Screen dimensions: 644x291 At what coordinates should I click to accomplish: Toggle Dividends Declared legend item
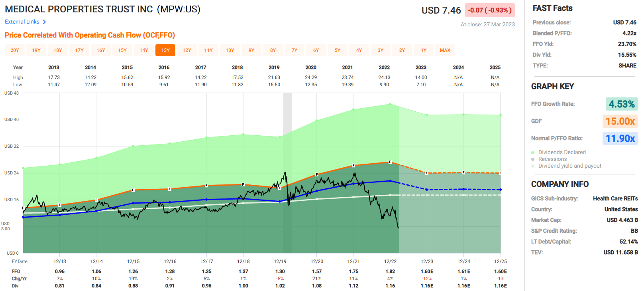[x=558, y=152]
